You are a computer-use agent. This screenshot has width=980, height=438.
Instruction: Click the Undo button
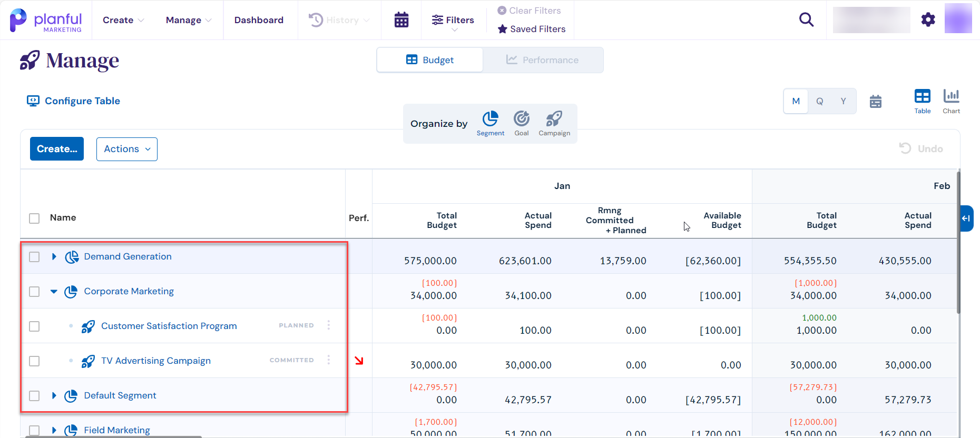920,148
